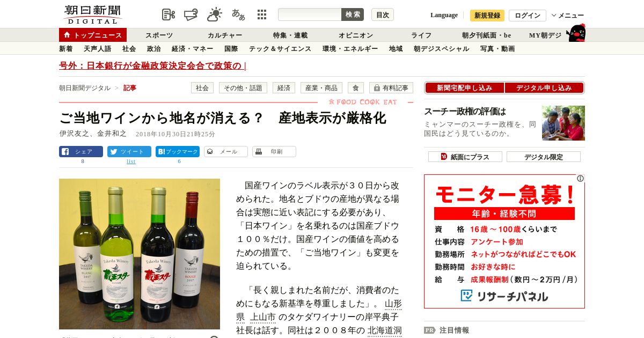Click the 検索 search button
This screenshot has height=338, width=644.
(x=353, y=14)
